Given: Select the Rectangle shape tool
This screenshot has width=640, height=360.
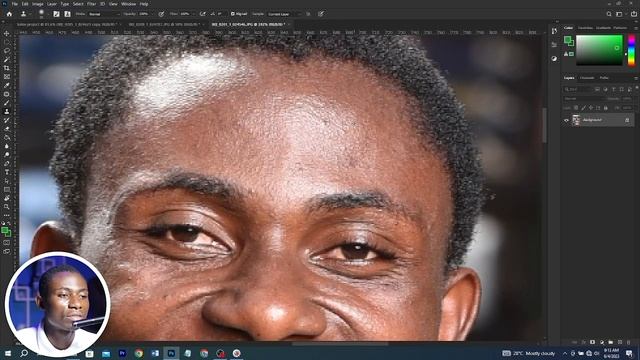Looking at the screenshot, I should pos(7,190).
